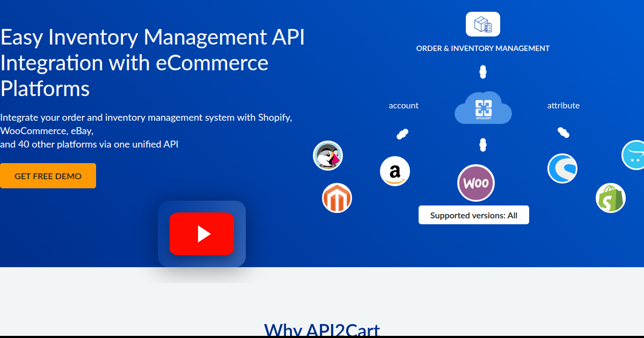The image size is (644, 338).
Task: Select the API2Cart cloud logo
Action: point(482,108)
